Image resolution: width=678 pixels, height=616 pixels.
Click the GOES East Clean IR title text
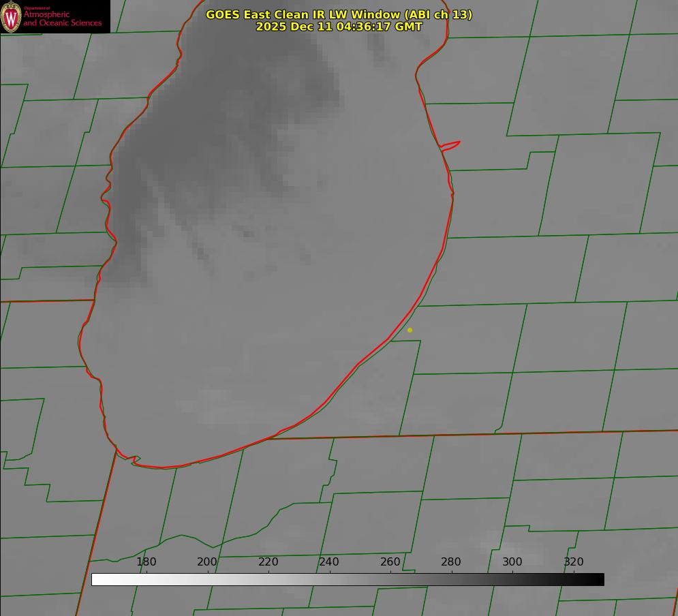point(339,14)
